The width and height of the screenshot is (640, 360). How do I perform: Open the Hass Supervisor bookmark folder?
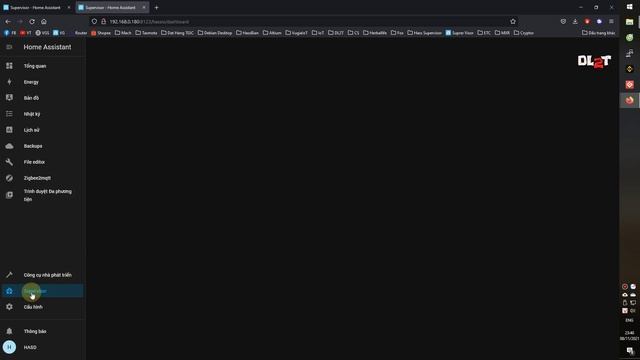coord(424,33)
